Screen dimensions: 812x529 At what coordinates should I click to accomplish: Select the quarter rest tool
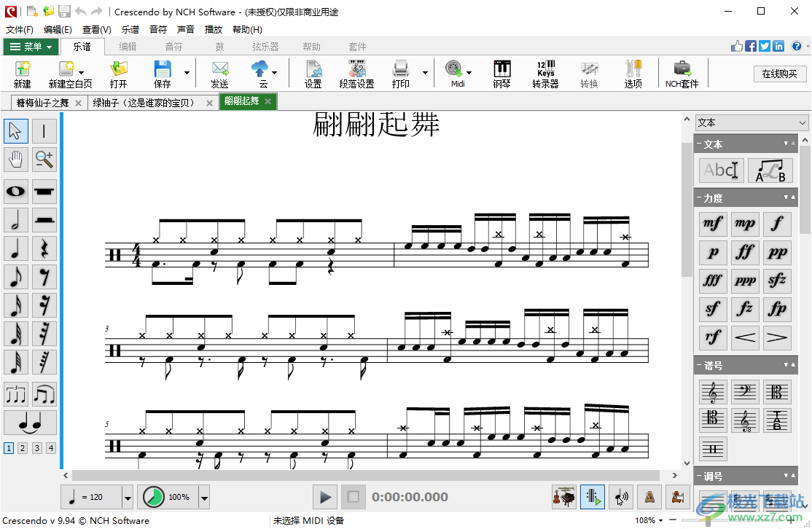click(x=44, y=248)
